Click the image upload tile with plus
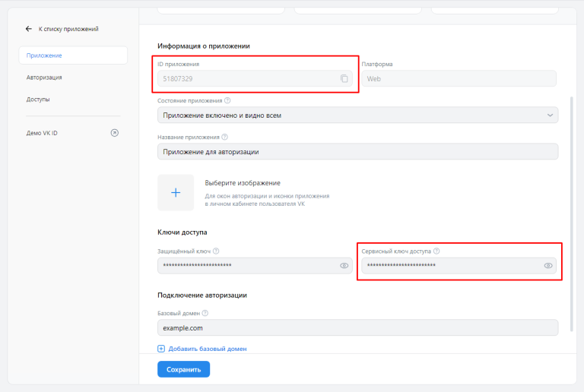 [x=176, y=193]
